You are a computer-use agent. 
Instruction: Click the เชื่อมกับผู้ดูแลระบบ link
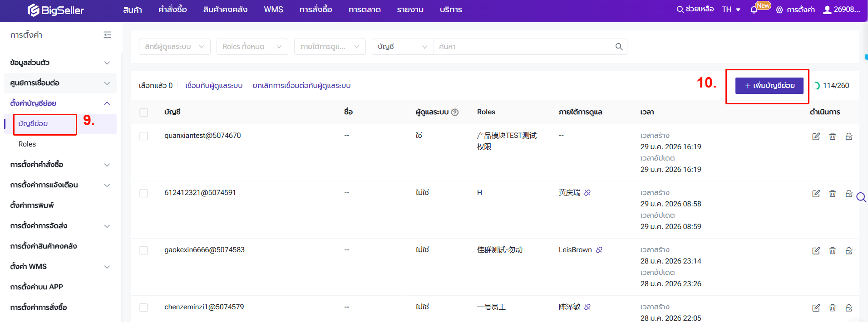(214, 86)
